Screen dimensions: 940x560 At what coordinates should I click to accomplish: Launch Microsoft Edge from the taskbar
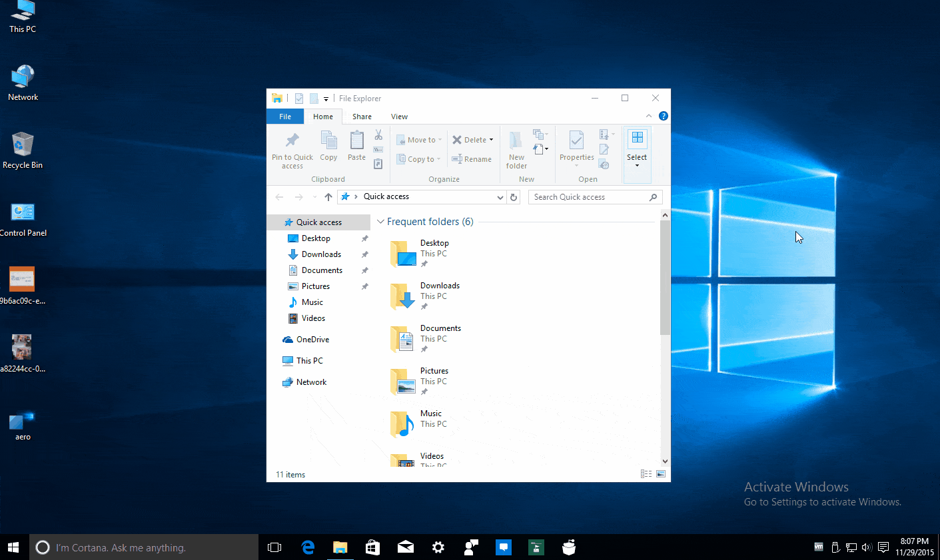[308, 547]
